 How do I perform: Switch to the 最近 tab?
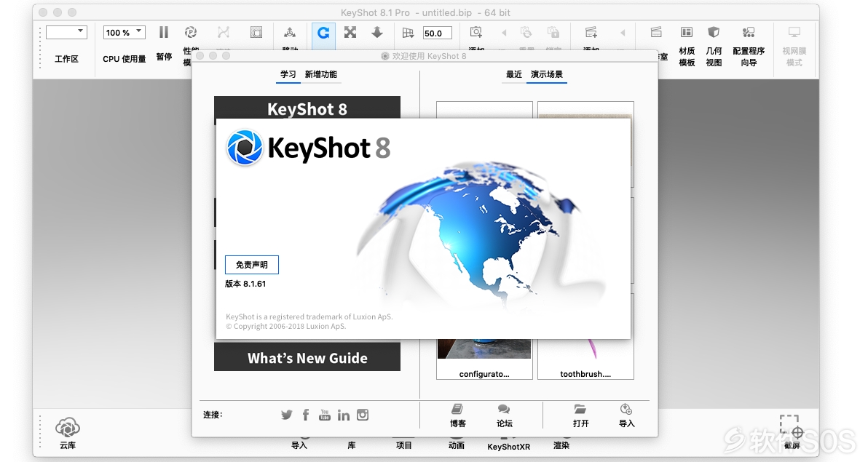click(x=513, y=74)
